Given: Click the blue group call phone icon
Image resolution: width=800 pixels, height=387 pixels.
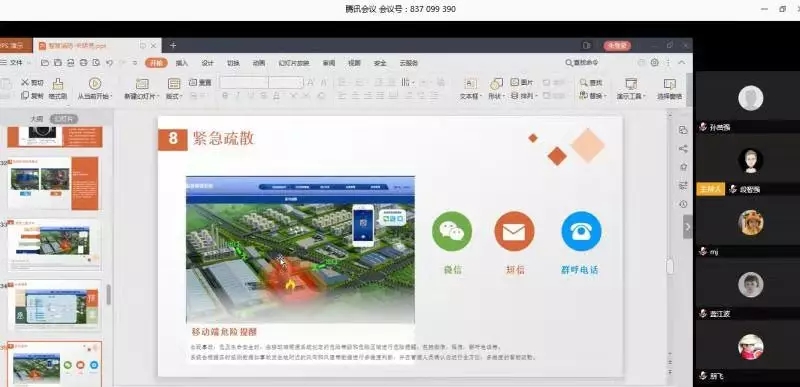Looking at the screenshot, I should click(581, 231).
